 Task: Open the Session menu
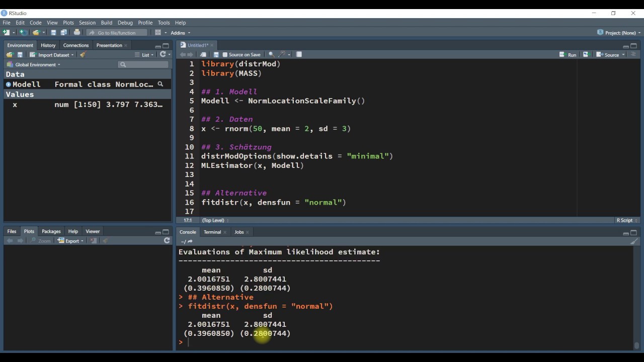point(87,23)
